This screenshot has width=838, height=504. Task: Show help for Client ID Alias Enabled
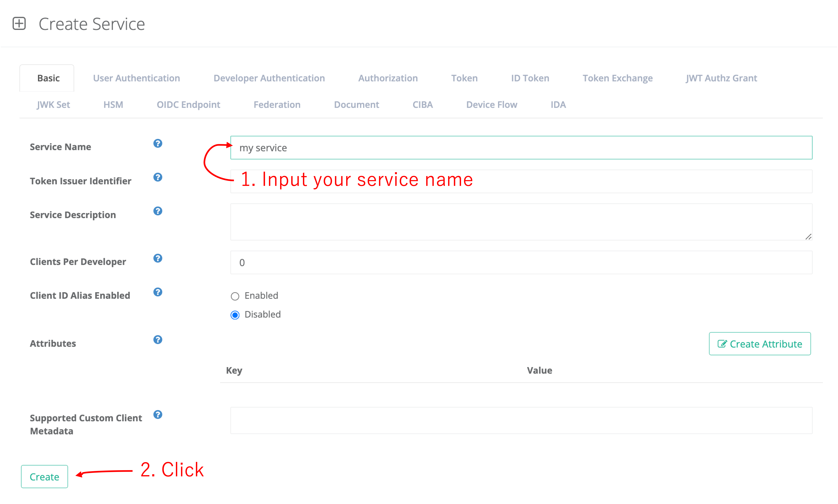[158, 292]
